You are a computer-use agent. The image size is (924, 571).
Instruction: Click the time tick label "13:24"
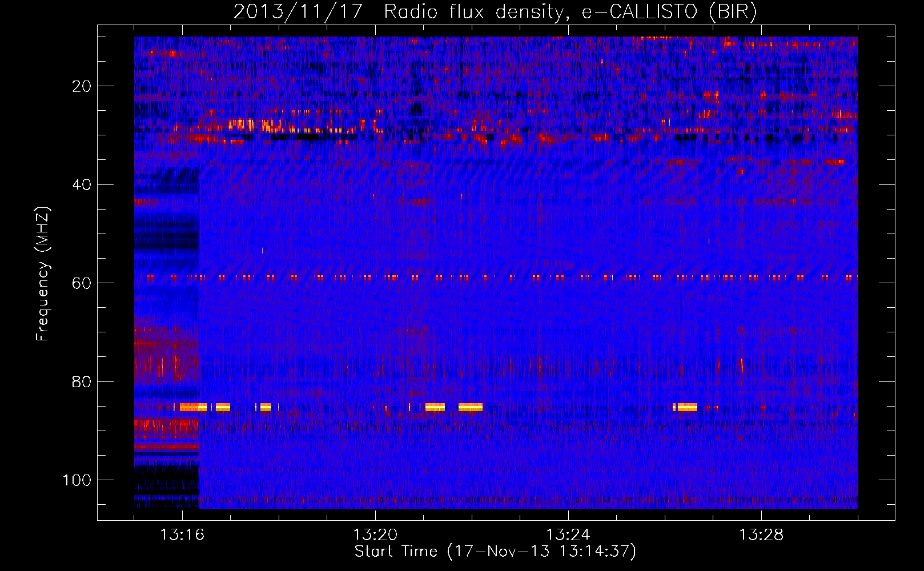click(x=568, y=535)
